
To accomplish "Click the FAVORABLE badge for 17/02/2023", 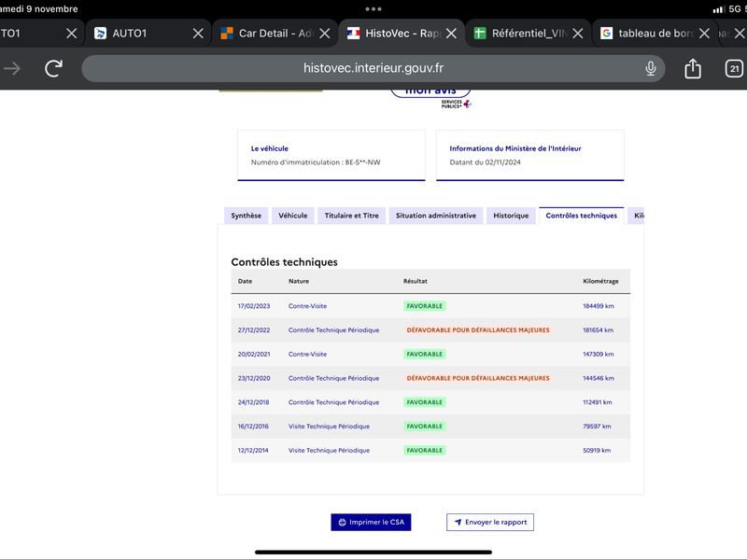I will pyautogui.click(x=425, y=306).
